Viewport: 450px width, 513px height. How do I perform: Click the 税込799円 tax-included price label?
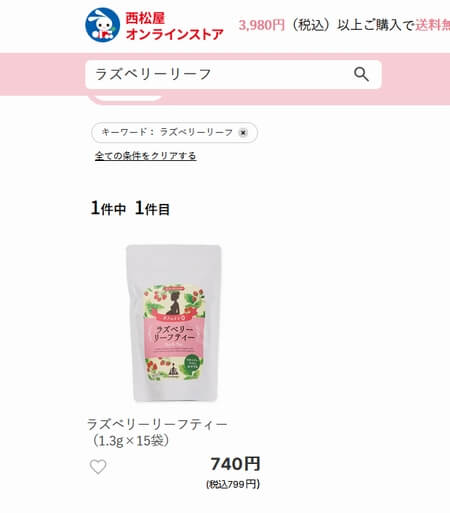(233, 484)
